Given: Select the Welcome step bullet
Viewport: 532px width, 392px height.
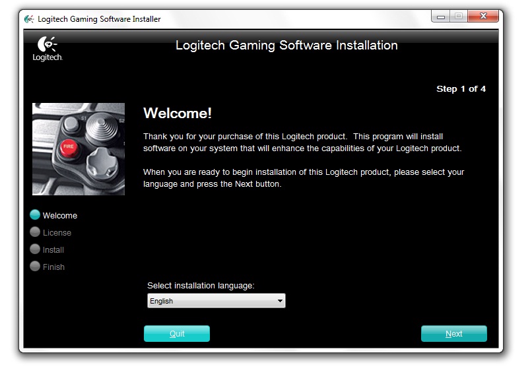Looking at the screenshot, I should tap(35, 214).
